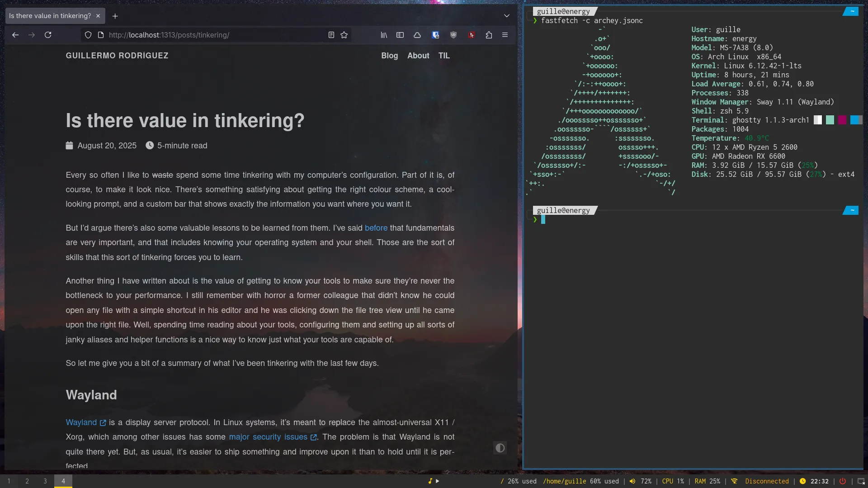Click the /home/guille 60% used indicator
868x488 pixels.
point(581,481)
